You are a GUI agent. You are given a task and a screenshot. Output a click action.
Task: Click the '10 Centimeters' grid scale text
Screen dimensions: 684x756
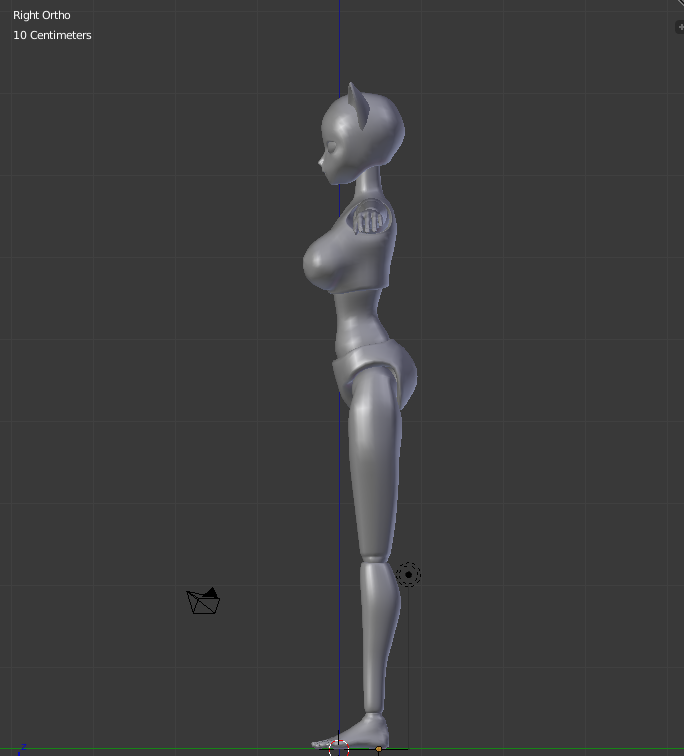pyautogui.click(x=52, y=35)
